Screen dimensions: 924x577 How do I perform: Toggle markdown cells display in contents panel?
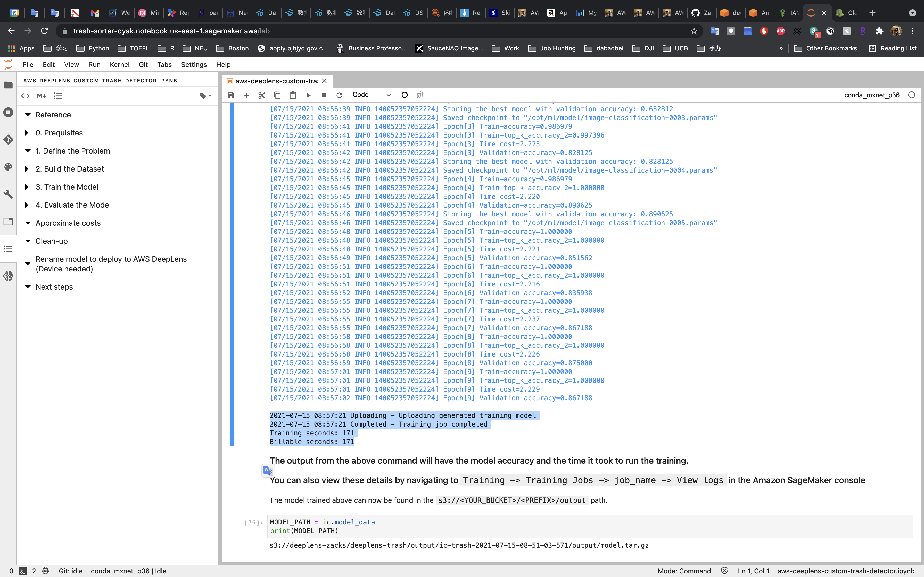[41, 96]
